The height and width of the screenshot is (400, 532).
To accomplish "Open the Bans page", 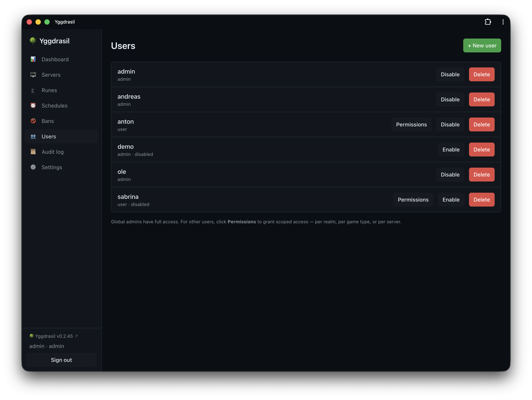I will 62,121.
